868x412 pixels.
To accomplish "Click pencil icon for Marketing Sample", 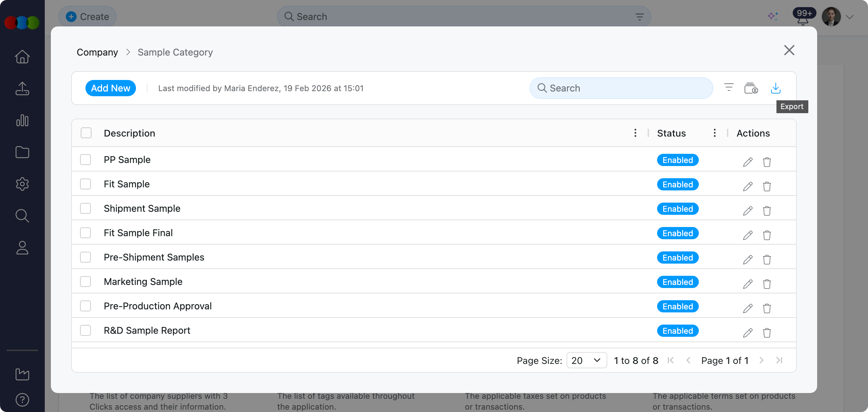I will (748, 284).
